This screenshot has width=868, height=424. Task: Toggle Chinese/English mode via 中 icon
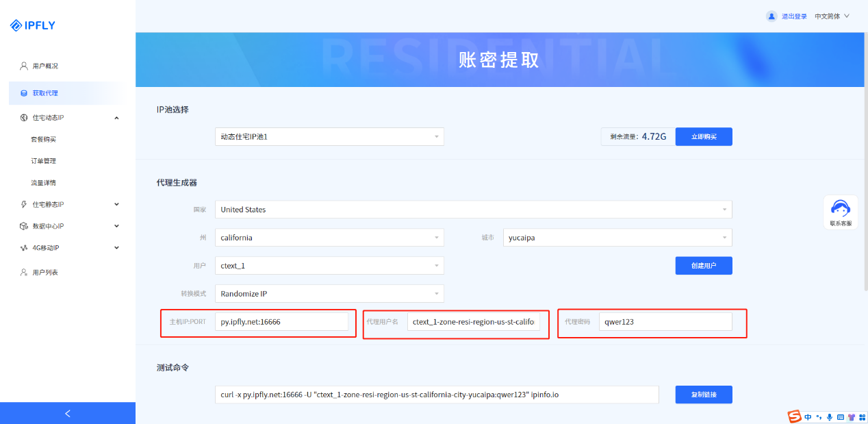[x=808, y=417]
